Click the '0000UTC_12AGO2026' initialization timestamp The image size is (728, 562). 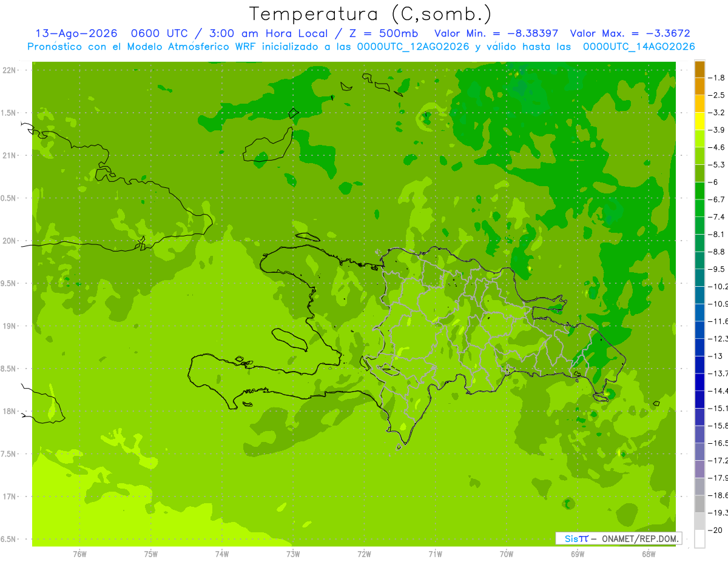click(x=412, y=47)
